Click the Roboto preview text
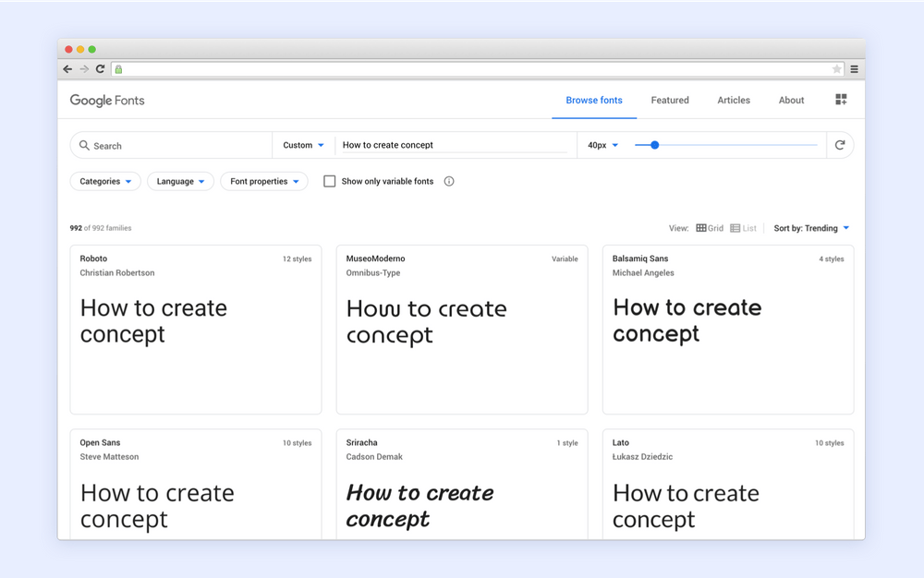 coord(153,320)
